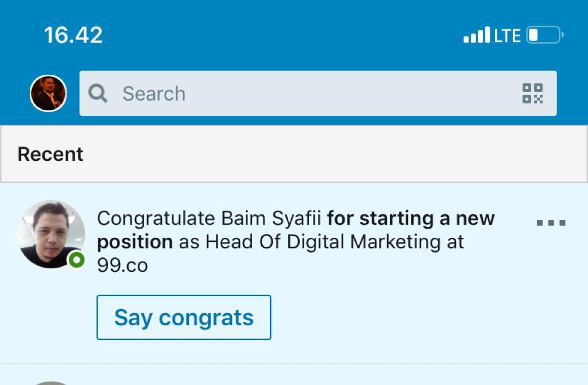
Task: Open your profile picture beside the search bar
Action: (x=48, y=93)
